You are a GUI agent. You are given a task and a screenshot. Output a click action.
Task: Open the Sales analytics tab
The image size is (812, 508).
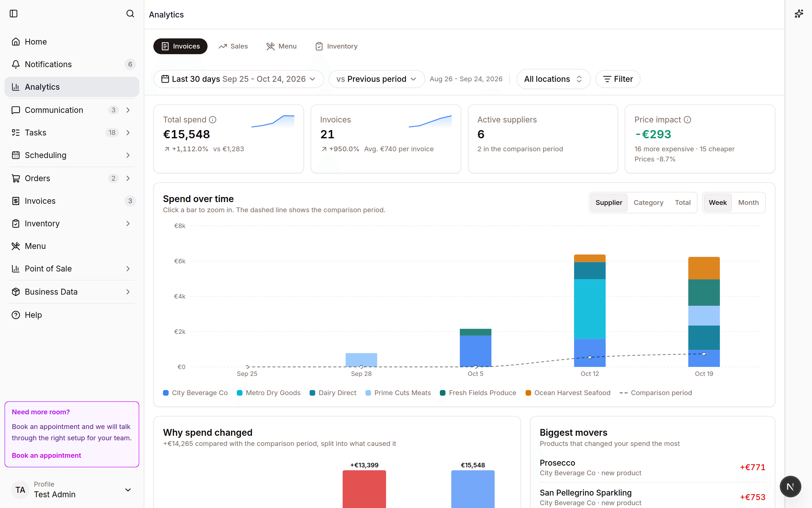[x=233, y=46]
